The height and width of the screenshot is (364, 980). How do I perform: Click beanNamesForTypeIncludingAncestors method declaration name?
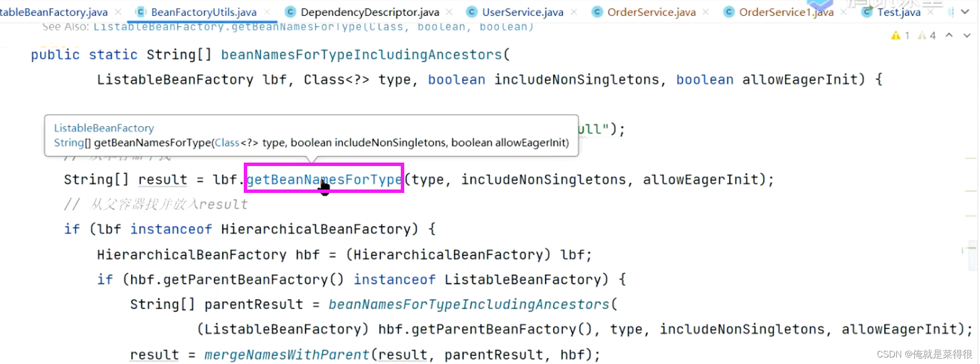361,54
